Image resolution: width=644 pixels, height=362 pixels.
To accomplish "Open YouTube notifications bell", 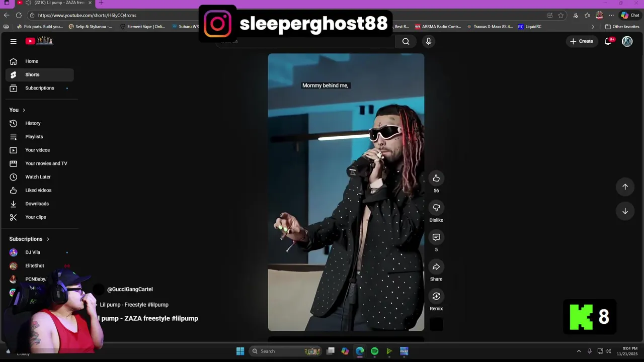I will click(x=608, y=41).
